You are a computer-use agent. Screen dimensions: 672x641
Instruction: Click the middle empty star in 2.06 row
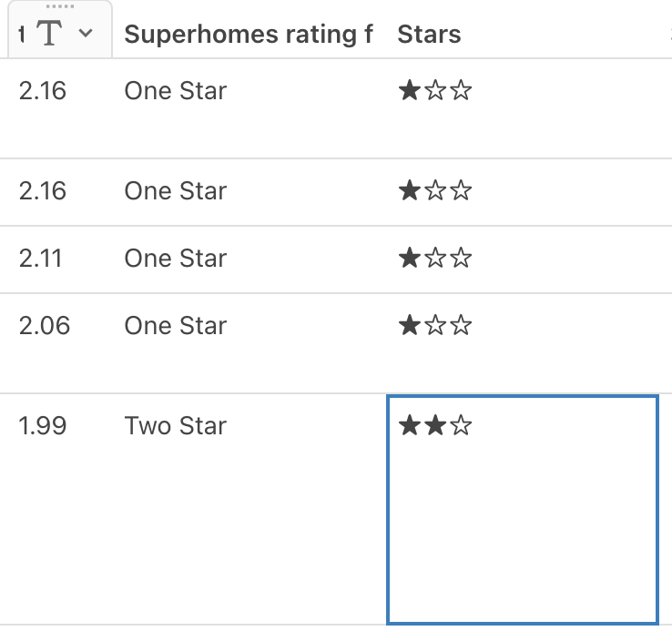(x=435, y=325)
